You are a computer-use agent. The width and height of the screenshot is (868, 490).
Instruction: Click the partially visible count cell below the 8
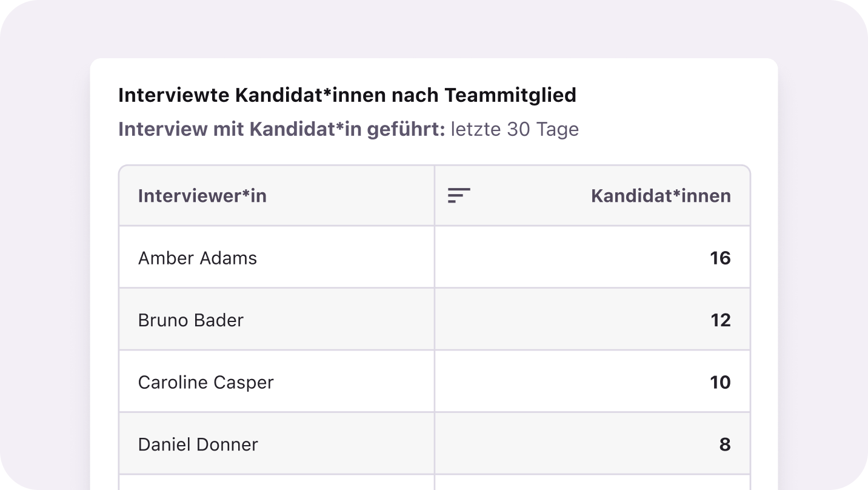[592, 483]
